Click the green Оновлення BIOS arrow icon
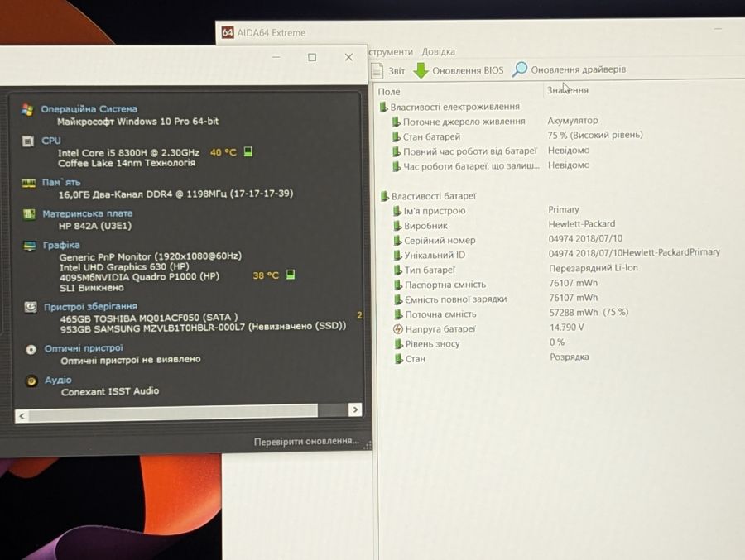Screen dimensions: 745x560 click(421, 70)
